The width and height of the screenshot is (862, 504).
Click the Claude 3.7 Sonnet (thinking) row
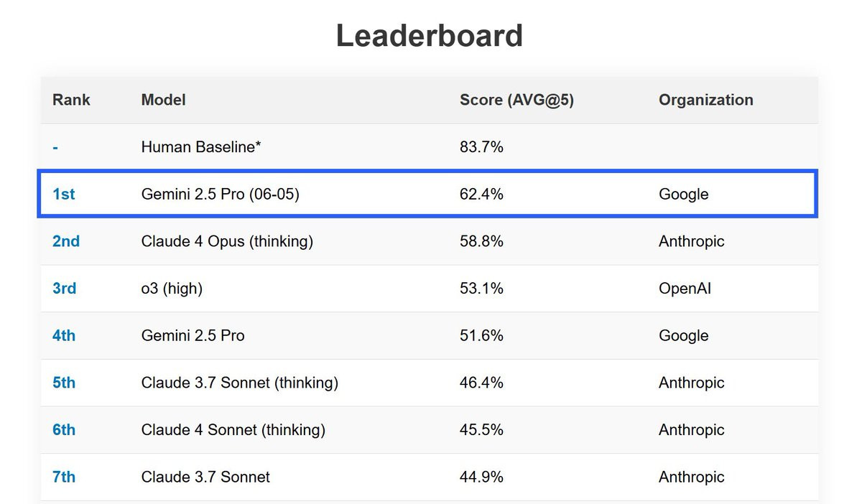[x=430, y=383]
